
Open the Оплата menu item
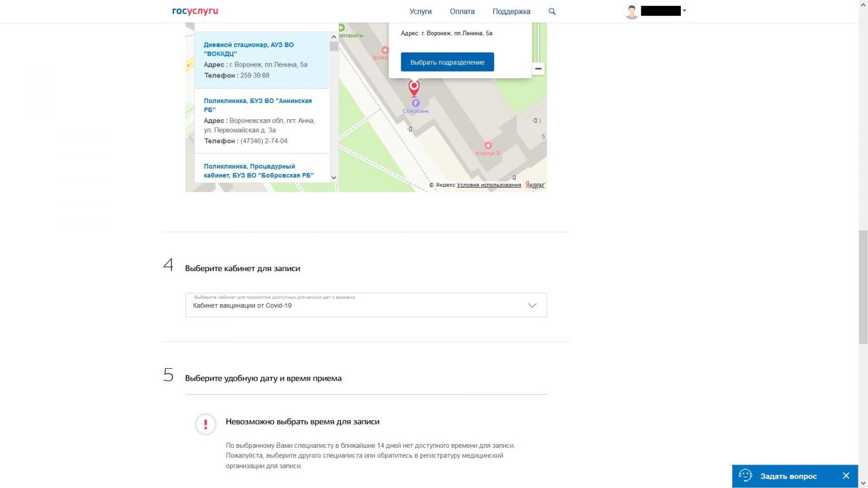coord(462,11)
